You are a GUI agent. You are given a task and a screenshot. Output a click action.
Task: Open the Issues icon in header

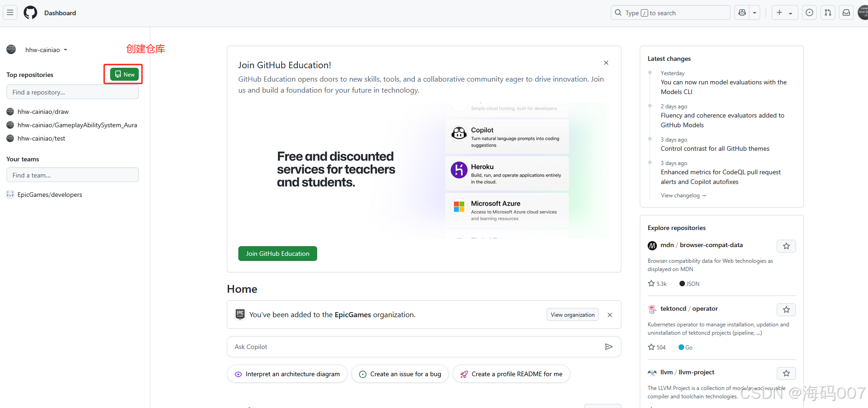click(x=809, y=12)
